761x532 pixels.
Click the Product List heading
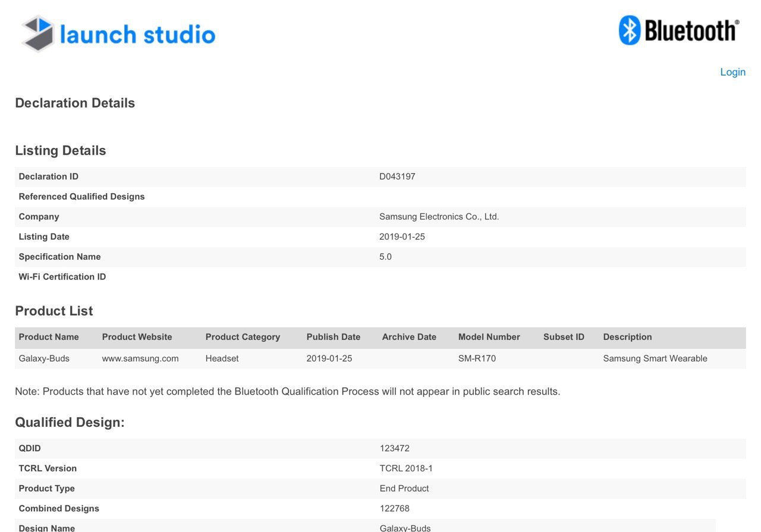pyautogui.click(x=54, y=311)
